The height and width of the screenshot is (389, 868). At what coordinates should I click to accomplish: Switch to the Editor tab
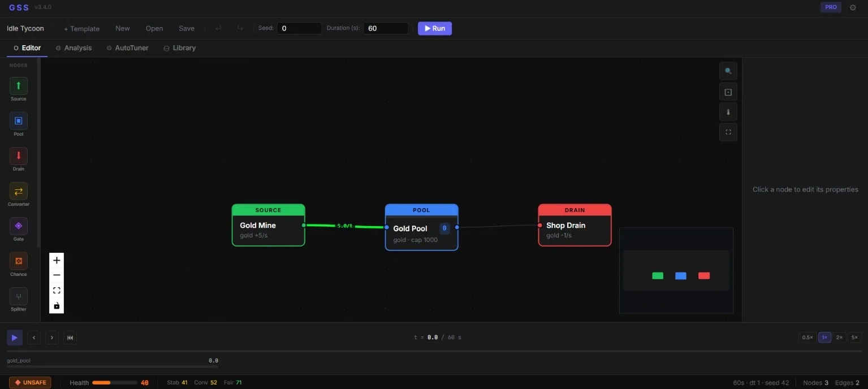pos(27,48)
